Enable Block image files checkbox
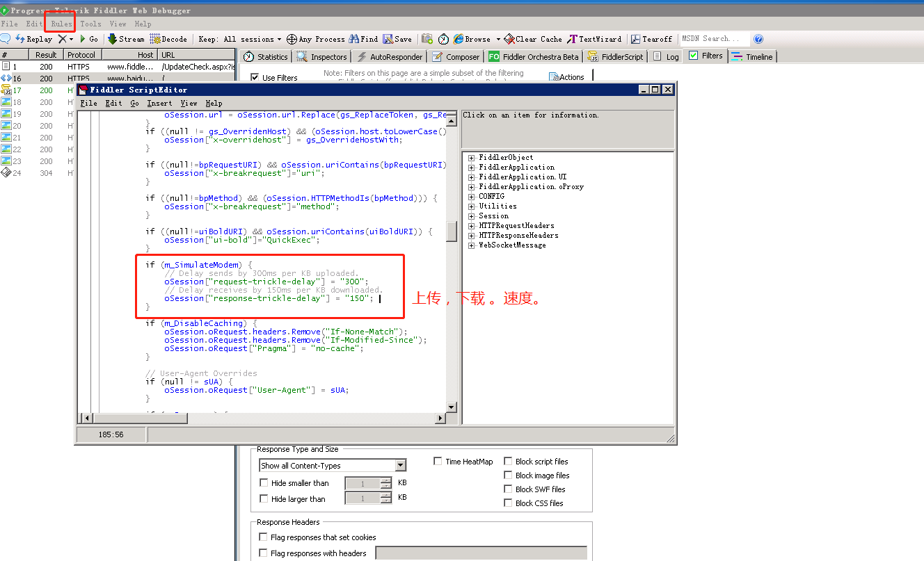924x561 pixels. (508, 475)
